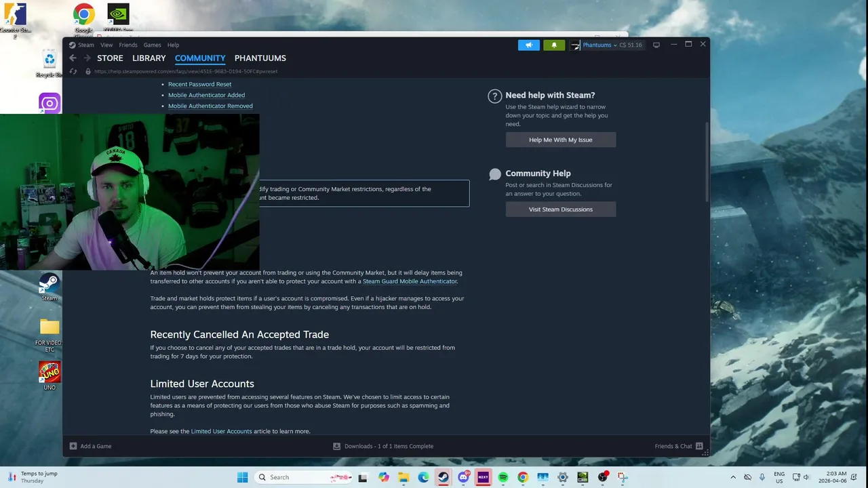Go forward with the Steam forward arrow

87,58
